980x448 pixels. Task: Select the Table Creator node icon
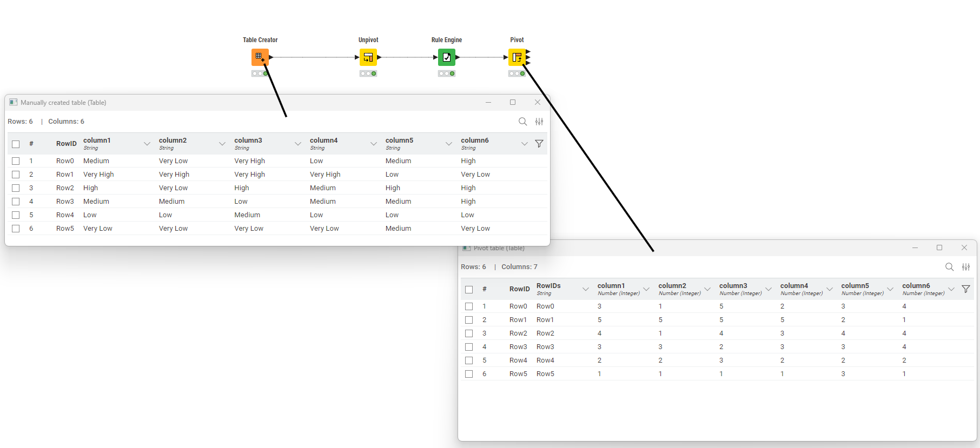[260, 57]
